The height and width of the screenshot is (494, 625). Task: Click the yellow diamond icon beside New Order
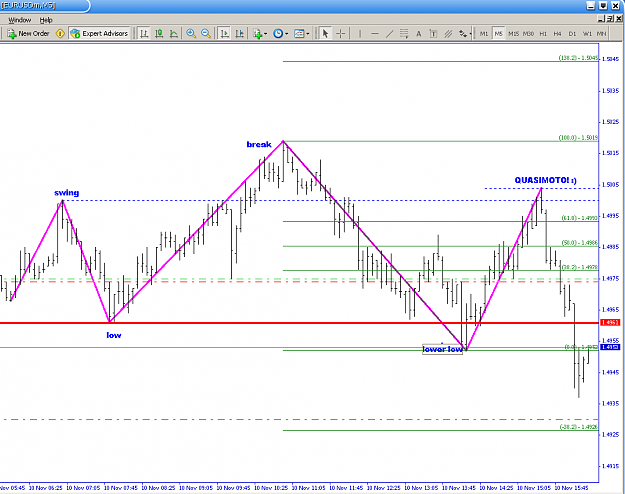60,33
